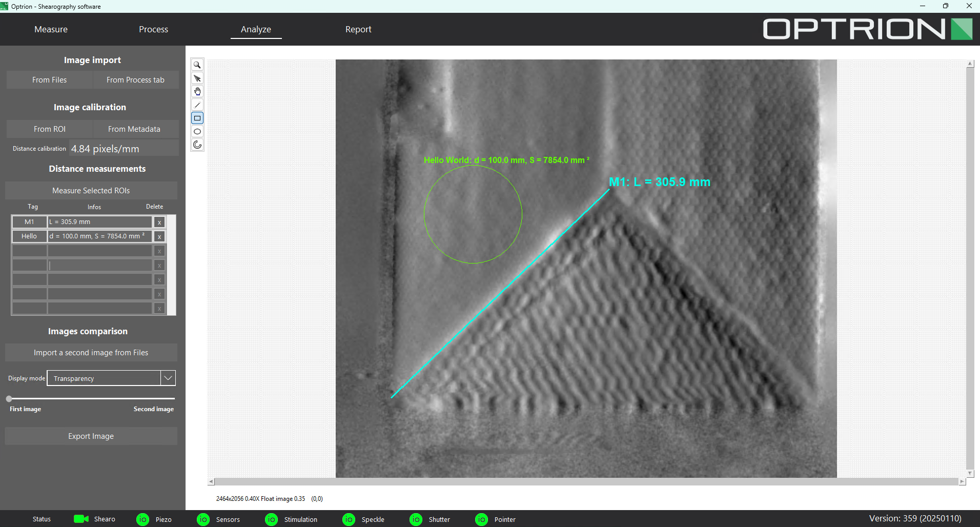Click the Speckle io status indicator
The height and width of the screenshot is (527, 980).
tap(349, 519)
